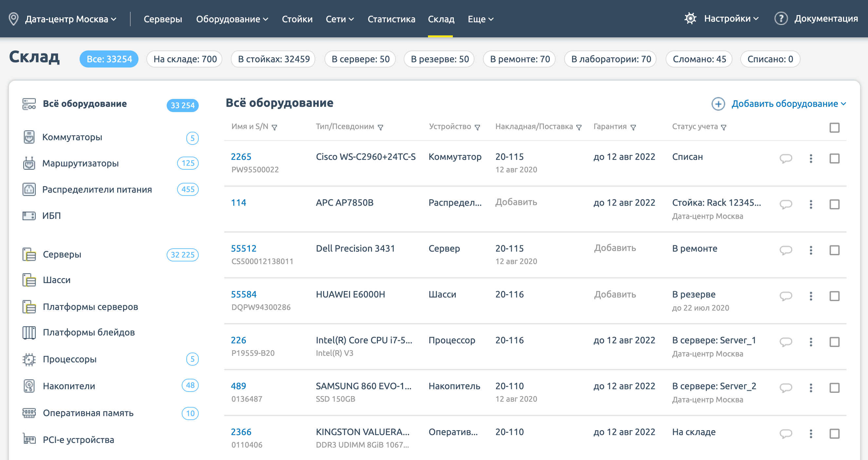The width and height of the screenshot is (868, 460).
Task: Click the documentation question mark icon
Action: [781, 19]
